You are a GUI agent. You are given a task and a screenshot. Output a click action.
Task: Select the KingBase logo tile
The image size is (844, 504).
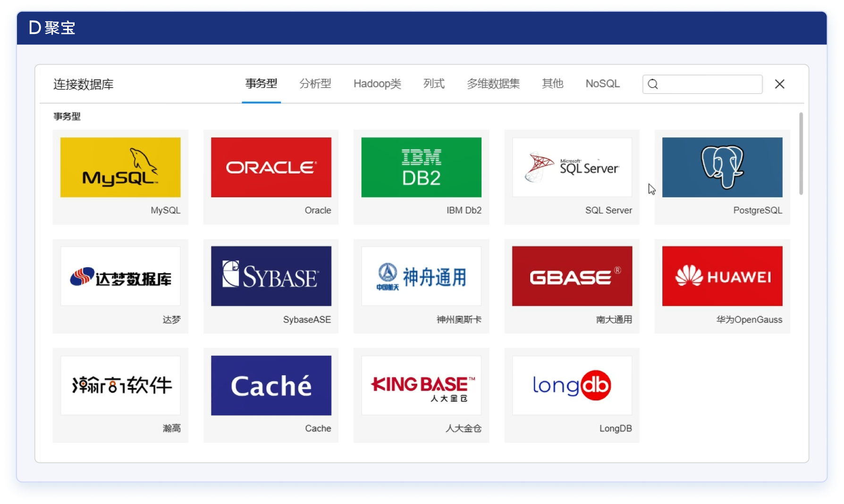click(421, 385)
